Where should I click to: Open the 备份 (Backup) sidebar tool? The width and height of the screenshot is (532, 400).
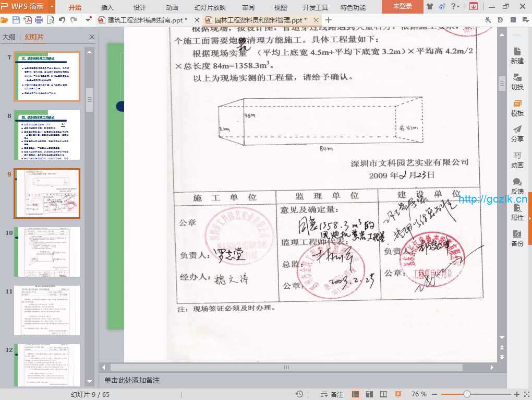tap(517, 238)
